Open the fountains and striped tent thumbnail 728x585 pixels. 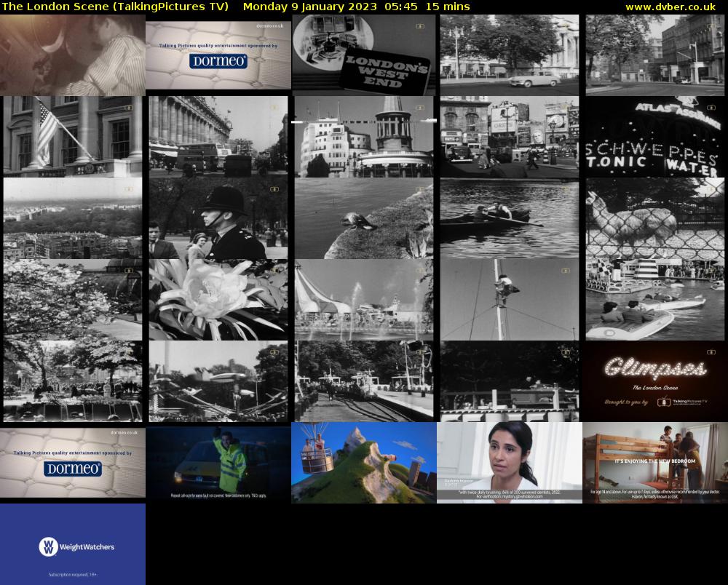364,300
